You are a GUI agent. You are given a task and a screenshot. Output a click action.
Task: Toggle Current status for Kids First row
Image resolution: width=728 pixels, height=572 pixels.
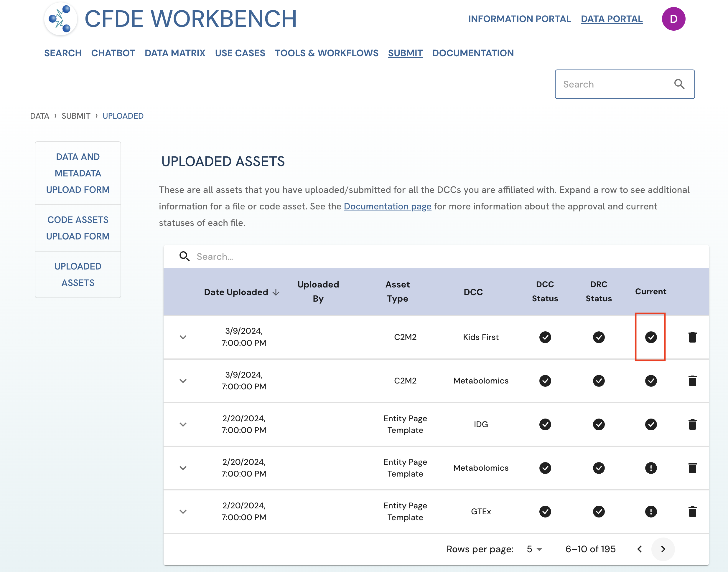(650, 337)
